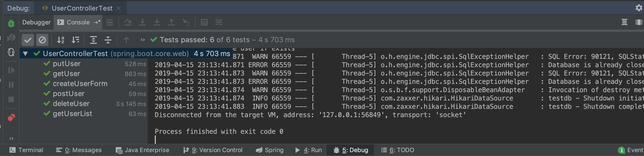
Task: Click the Rerun debug bug icon
Action: click(x=11, y=23)
